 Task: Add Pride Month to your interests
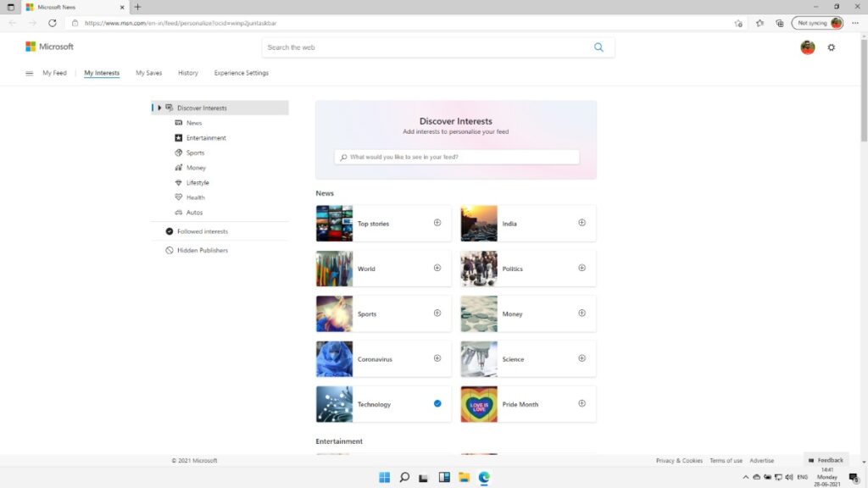pyautogui.click(x=581, y=403)
